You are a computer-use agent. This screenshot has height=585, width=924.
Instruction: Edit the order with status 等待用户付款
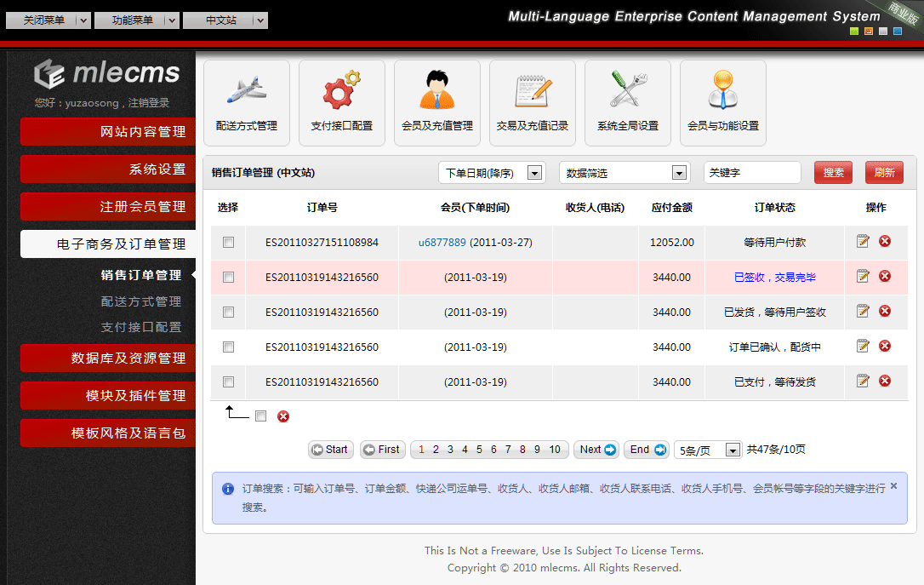863,241
